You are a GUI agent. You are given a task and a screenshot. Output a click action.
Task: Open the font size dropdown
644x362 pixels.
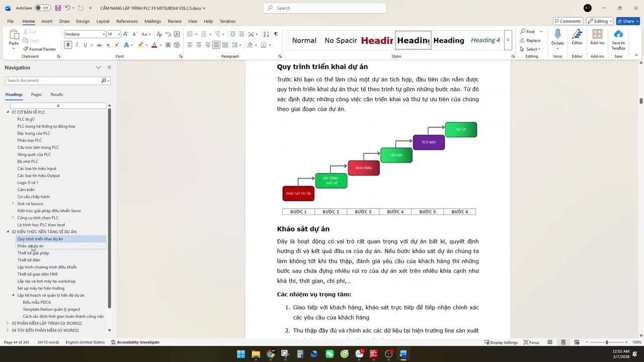[119, 34]
